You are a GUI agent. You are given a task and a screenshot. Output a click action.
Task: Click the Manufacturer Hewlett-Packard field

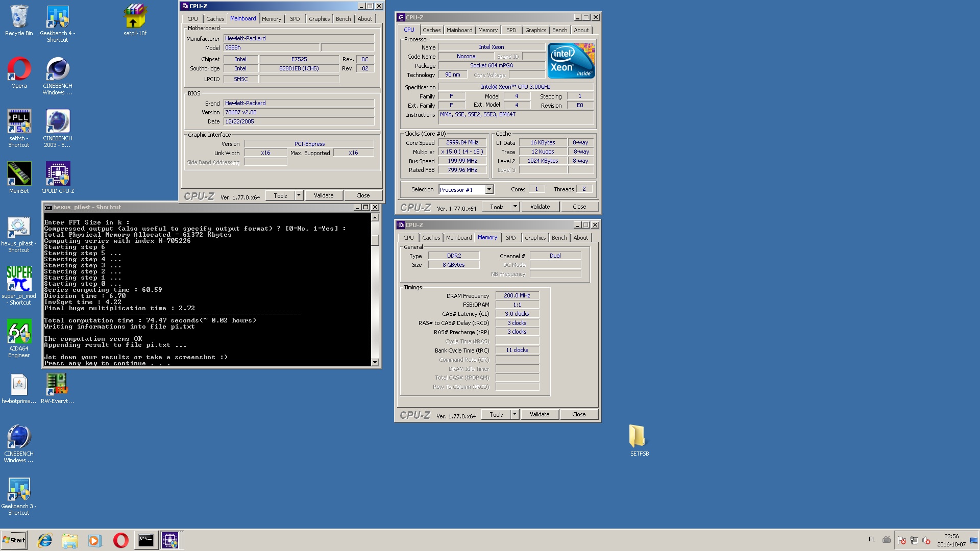coord(299,38)
